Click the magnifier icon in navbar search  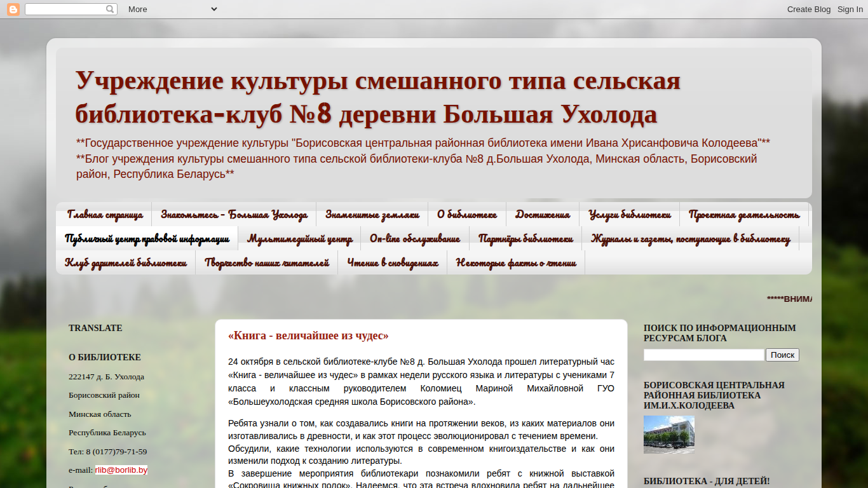coord(111,9)
